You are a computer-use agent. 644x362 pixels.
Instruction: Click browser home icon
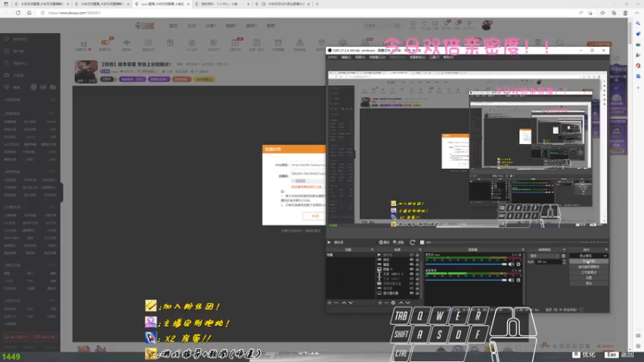pyautogui.click(x=29, y=13)
